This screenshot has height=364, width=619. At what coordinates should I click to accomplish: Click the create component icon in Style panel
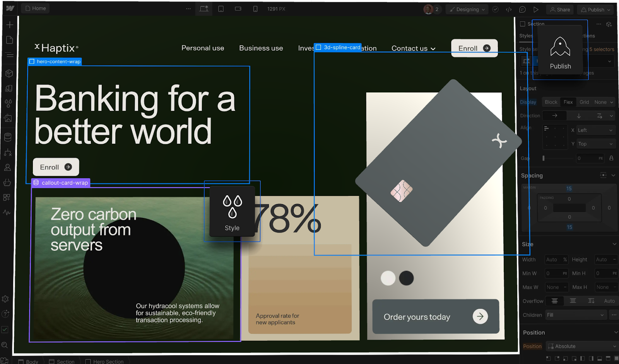609,24
